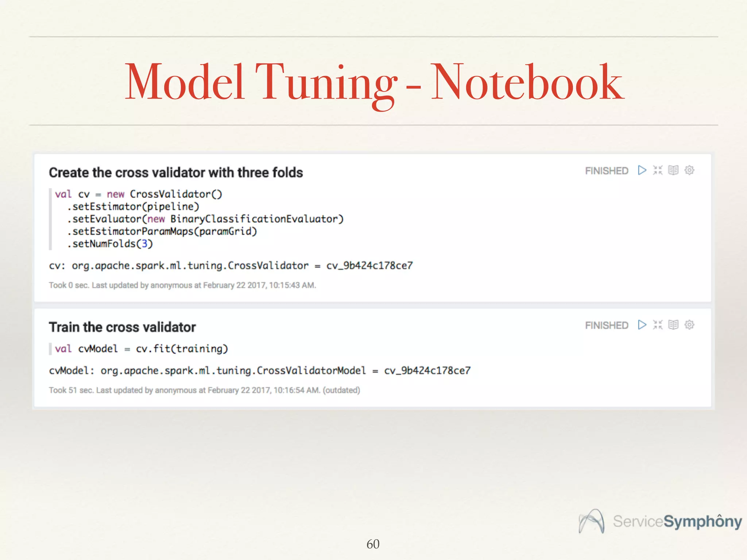Select the 'Train the cross validator' title
747x560 pixels.
[x=122, y=327]
